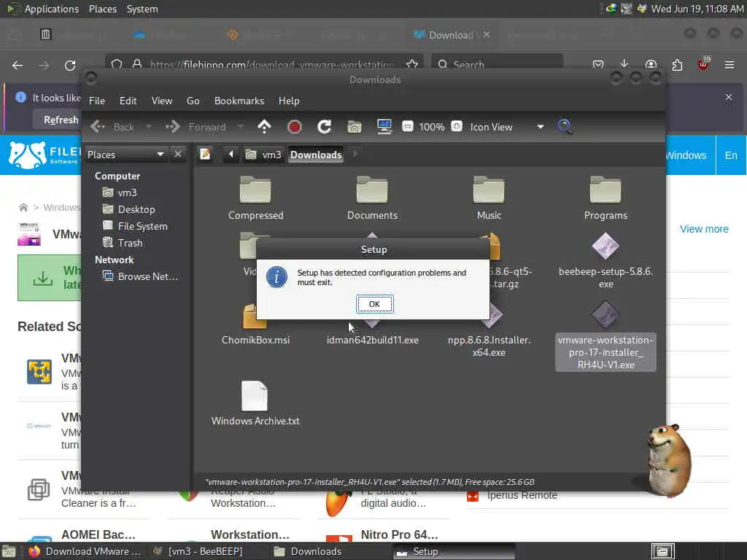747x560 pixels.
Task: Click the show desktop icon in taskbar
Action: pyautogui.click(x=9, y=551)
